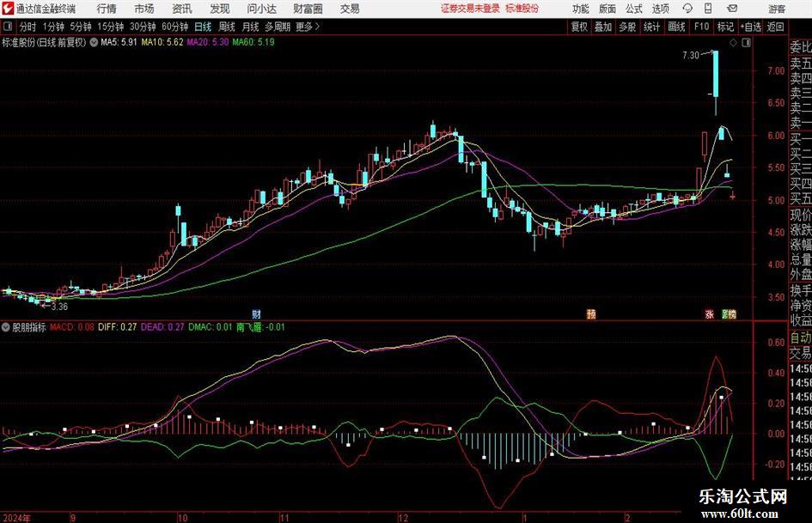This screenshot has height=523, width=812.
Task: Open the F10 company info button
Action: pos(701,27)
